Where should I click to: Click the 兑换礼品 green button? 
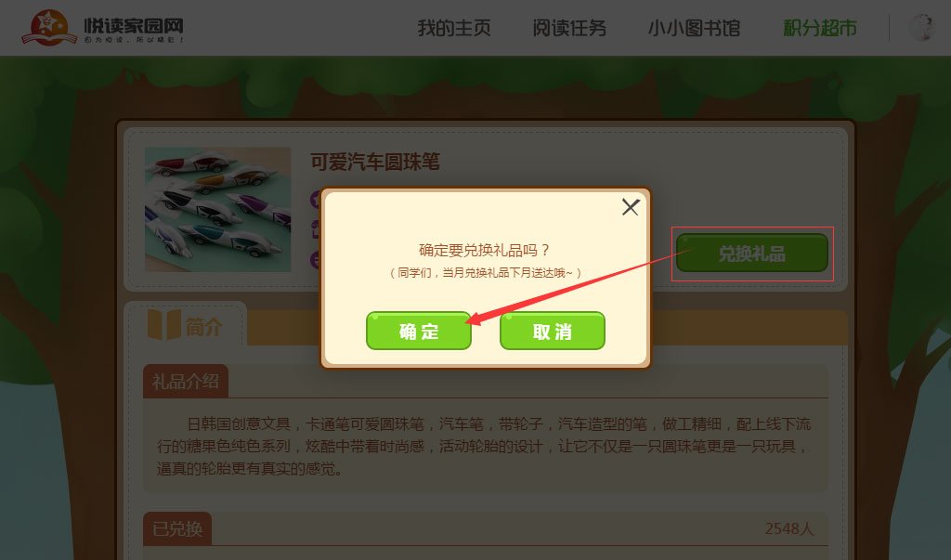coord(752,253)
